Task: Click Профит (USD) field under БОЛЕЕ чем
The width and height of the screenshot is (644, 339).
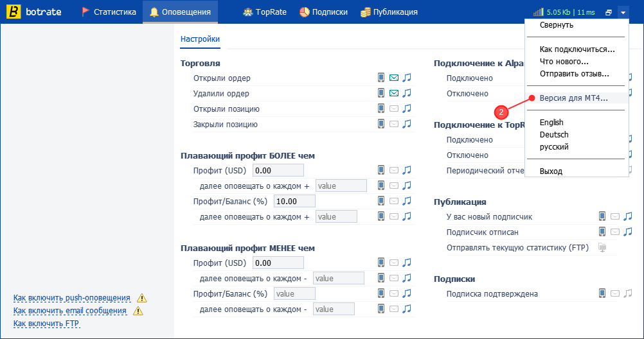Action: pyautogui.click(x=278, y=170)
